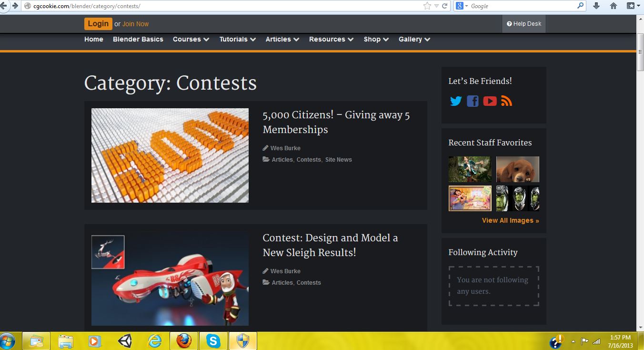Image resolution: width=644 pixels, height=350 pixels.
Task: Reload the page with the refresh icon
Action: click(x=445, y=6)
